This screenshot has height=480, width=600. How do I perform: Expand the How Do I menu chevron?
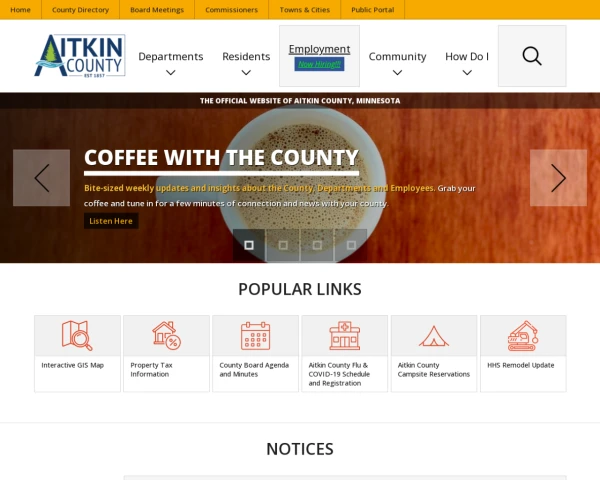467,72
